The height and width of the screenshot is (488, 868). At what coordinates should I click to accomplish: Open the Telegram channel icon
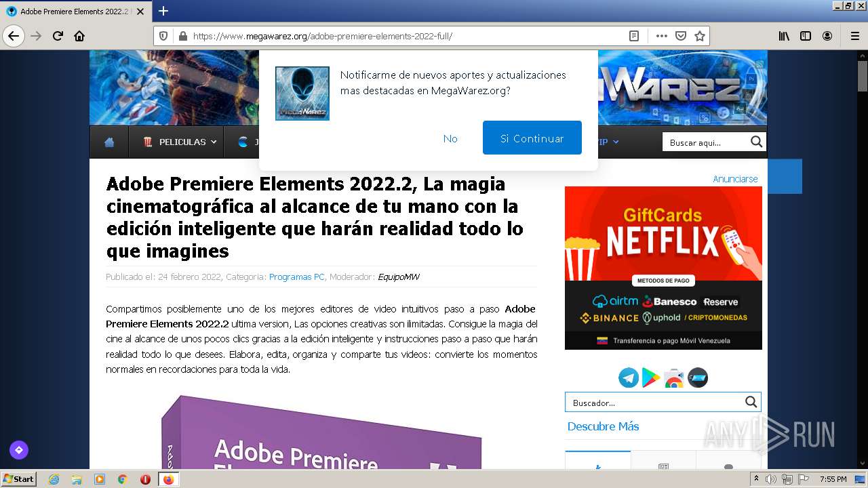[629, 378]
